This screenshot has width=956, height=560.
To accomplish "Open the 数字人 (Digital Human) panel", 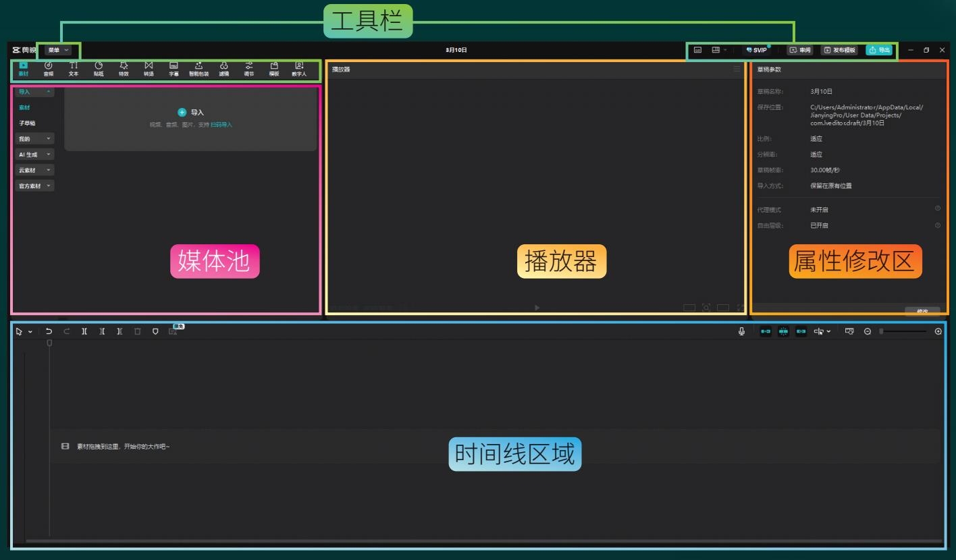I will tap(299, 68).
